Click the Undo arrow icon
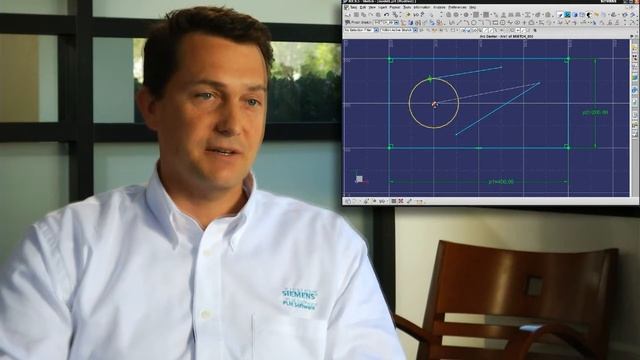The height and width of the screenshot is (360, 640). click(x=387, y=14)
